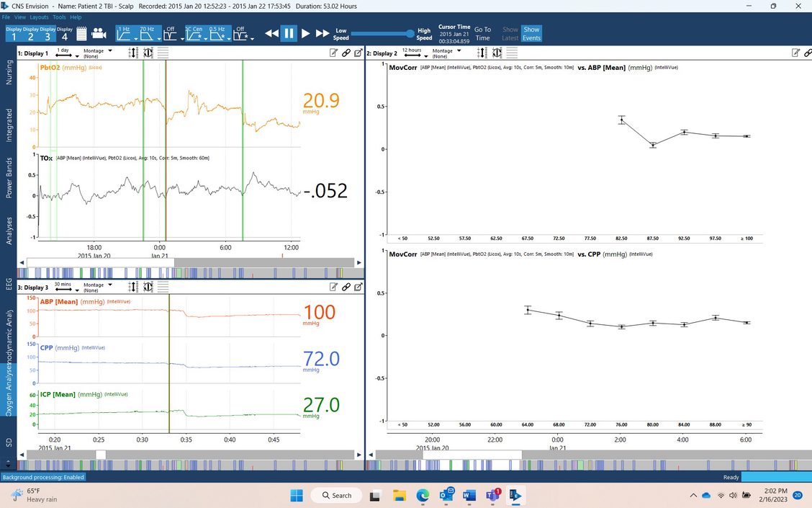Toggle the 1 Hz high-pass filter

126,33
